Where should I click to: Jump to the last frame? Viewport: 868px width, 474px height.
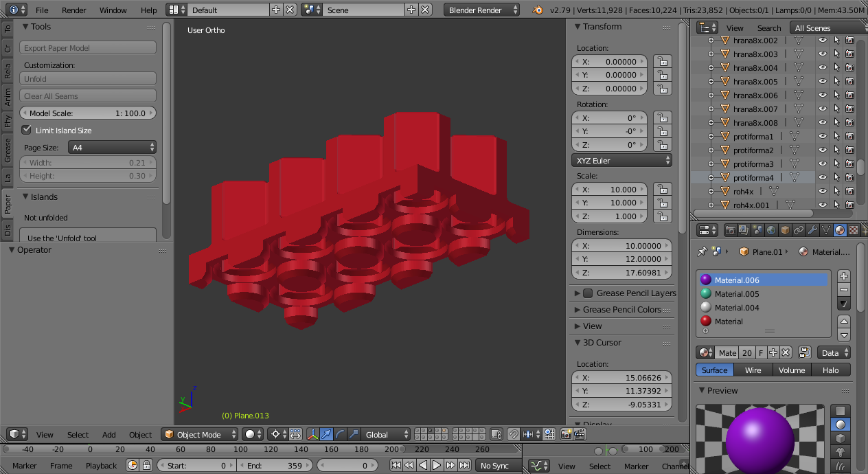[464, 465]
